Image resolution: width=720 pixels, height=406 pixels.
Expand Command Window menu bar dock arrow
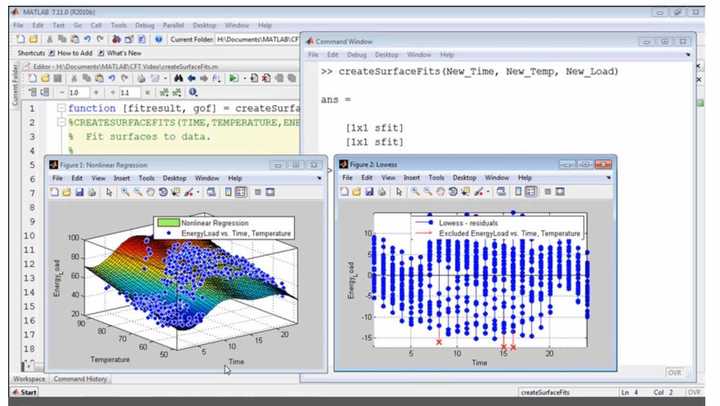(688, 55)
